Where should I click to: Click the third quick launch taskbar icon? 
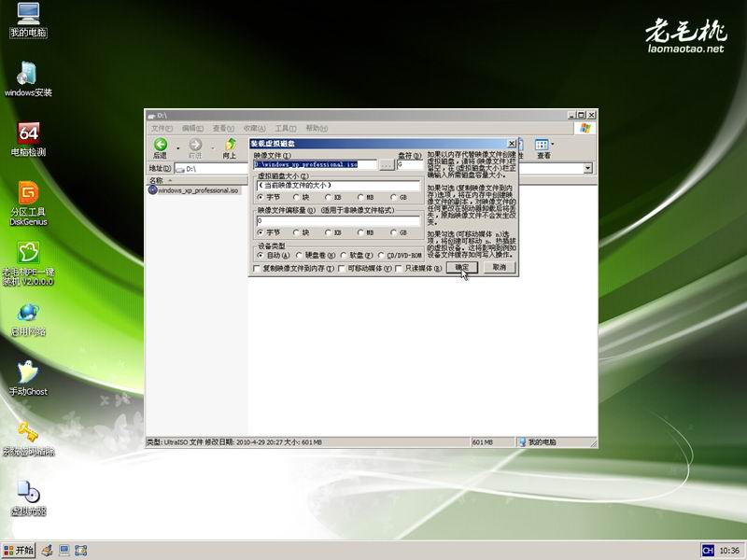click(80, 551)
